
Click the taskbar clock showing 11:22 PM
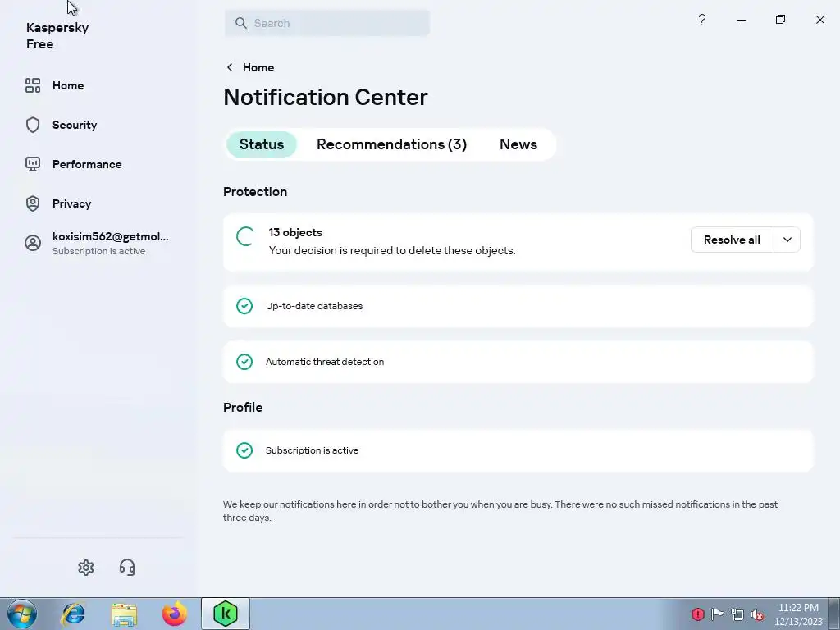[x=798, y=614]
